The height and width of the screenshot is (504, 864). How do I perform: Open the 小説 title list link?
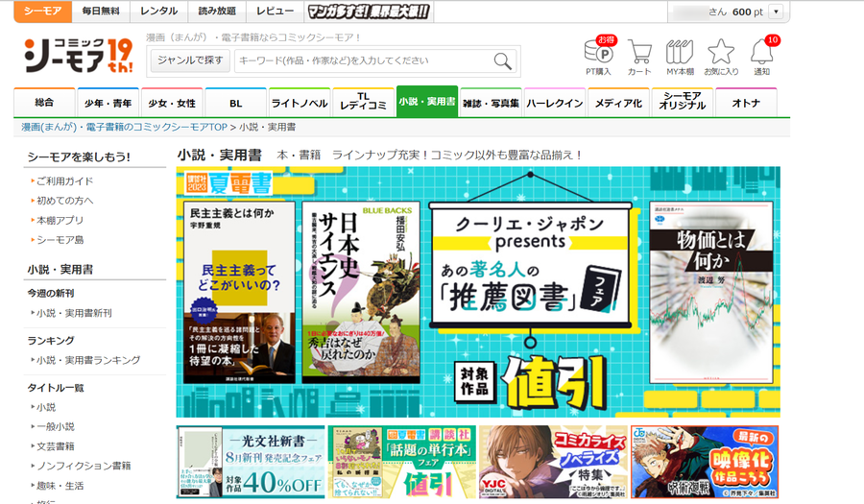[x=46, y=408]
